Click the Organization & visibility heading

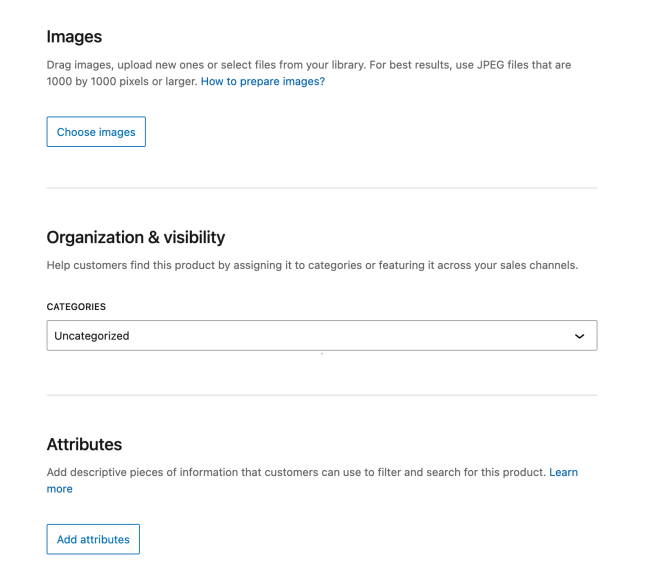click(135, 238)
